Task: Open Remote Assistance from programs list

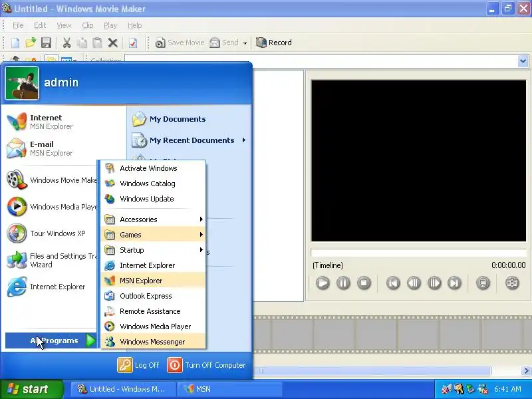Action: (153, 311)
